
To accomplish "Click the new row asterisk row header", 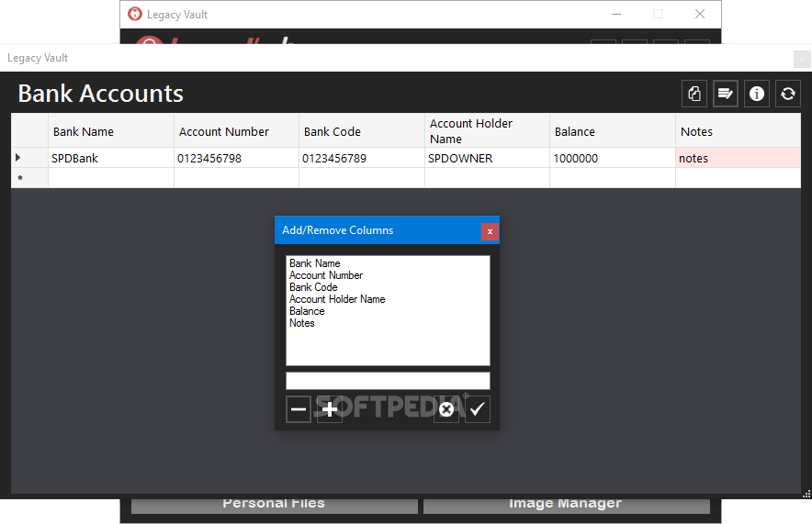I will click(29, 178).
